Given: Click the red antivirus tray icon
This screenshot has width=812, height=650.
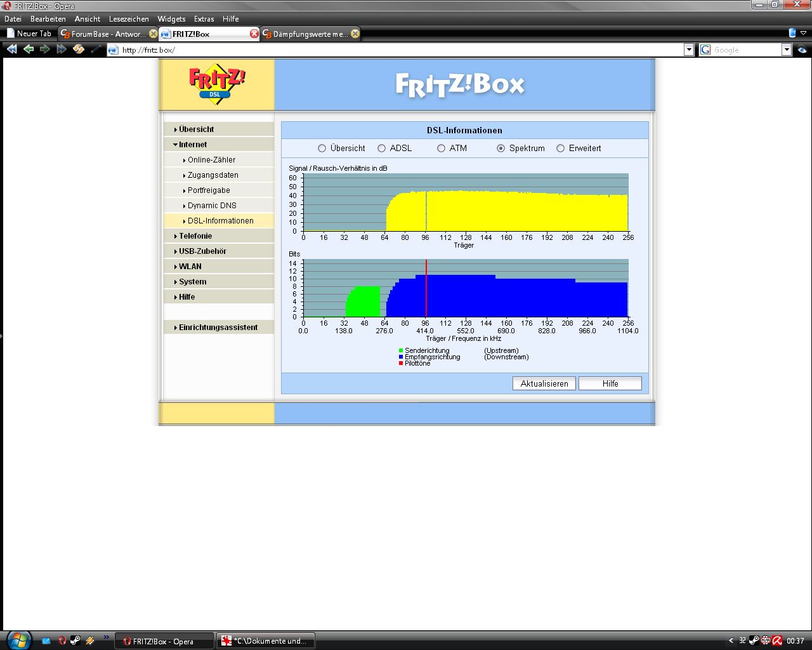Looking at the screenshot, I should [x=777, y=641].
